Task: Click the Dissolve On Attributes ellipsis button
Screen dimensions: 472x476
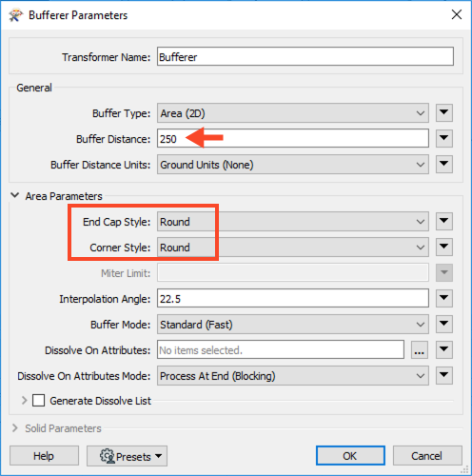Action: pos(420,350)
